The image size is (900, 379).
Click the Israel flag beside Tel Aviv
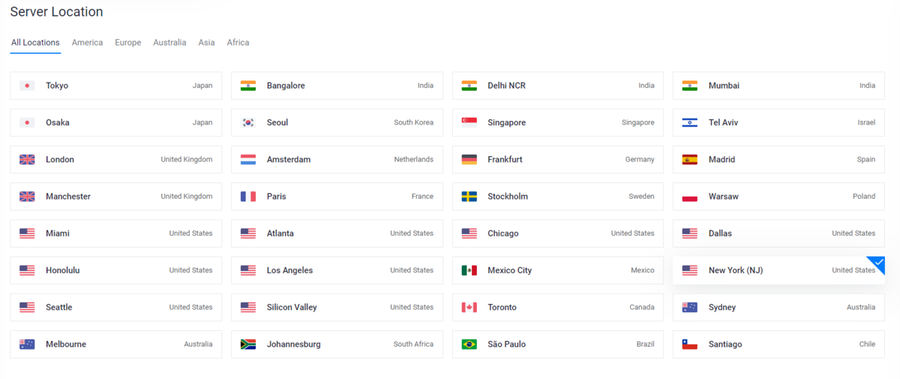[690, 122]
